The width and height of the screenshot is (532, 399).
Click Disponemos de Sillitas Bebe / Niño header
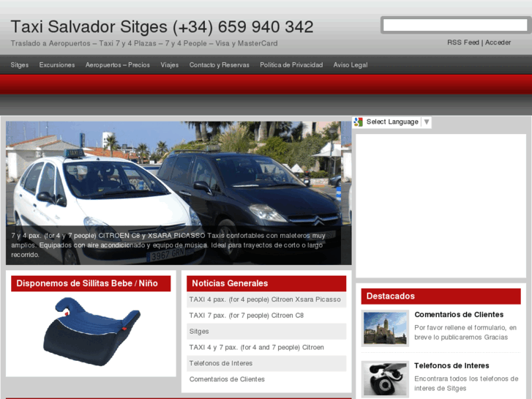pos(91,283)
